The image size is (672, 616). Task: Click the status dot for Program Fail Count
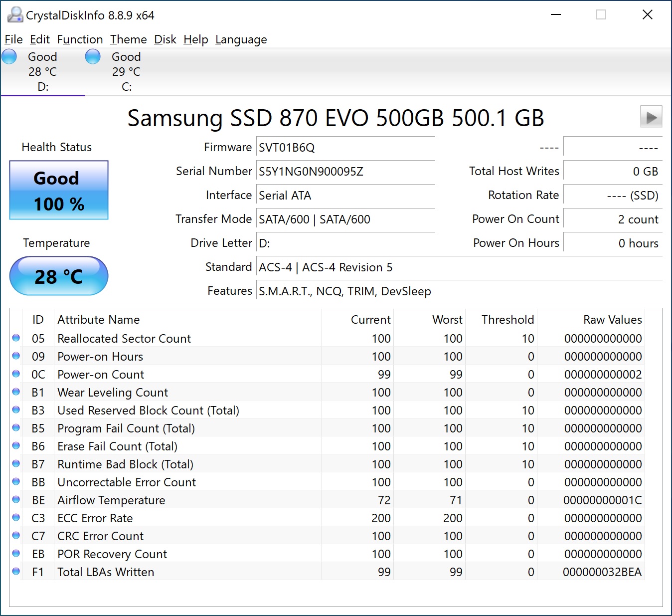click(16, 428)
